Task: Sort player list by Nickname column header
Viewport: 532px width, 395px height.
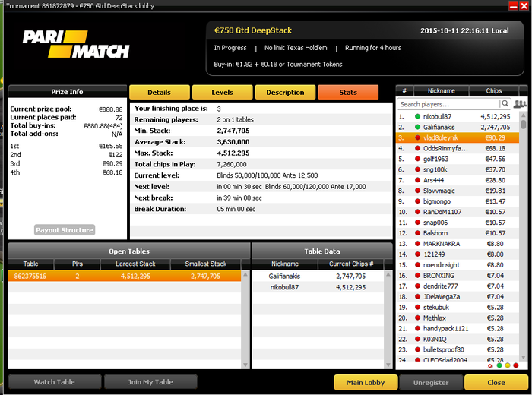Action: pyautogui.click(x=441, y=91)
